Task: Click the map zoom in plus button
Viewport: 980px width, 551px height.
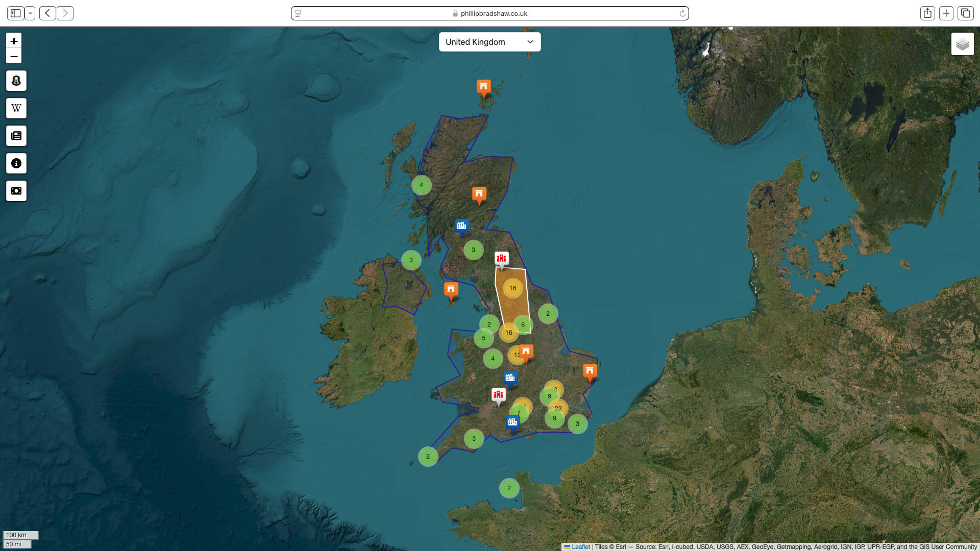Action: click(14, 41)
